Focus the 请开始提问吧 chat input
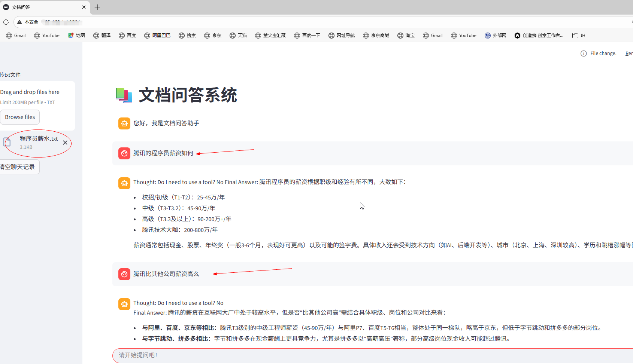Image resolution: width=633 pixels, height=364 pixels. pos(373,355)
